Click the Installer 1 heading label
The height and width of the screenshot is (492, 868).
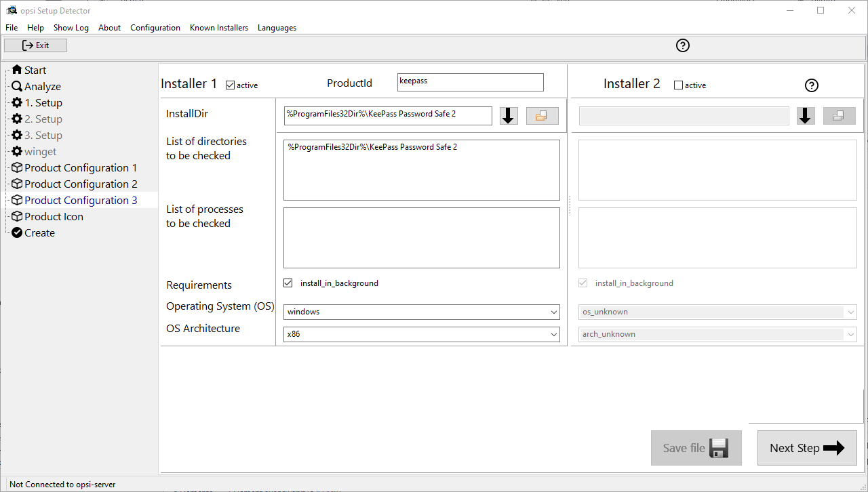[189, 84]
